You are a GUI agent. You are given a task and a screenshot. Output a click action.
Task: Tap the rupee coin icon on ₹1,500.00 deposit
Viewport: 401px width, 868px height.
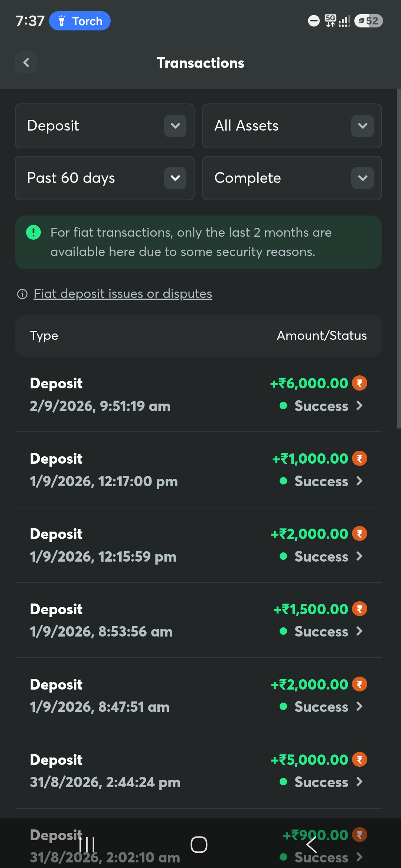click(359, 609)
